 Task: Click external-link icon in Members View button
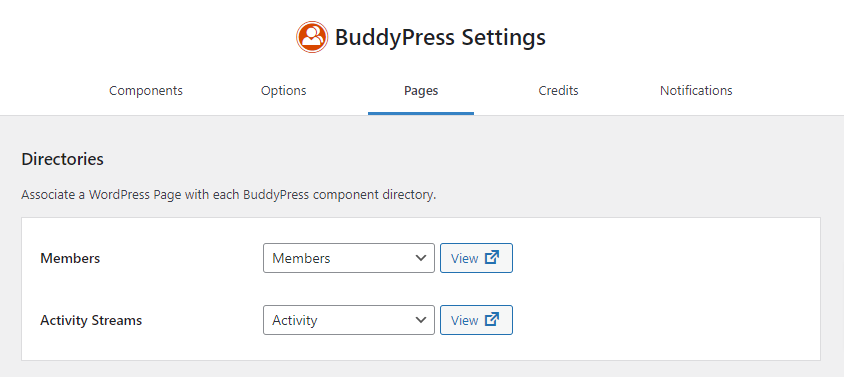[491, 258]
